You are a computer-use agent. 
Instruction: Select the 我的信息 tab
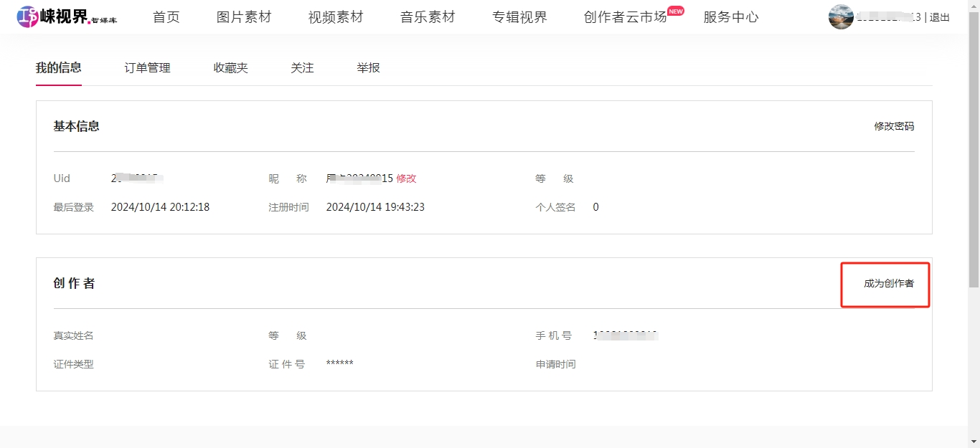(x=59, y=68)
